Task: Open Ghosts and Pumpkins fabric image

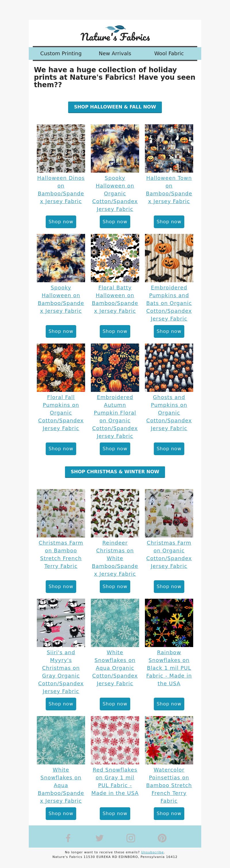Action: pyautogui.click(x=169, y=368)
